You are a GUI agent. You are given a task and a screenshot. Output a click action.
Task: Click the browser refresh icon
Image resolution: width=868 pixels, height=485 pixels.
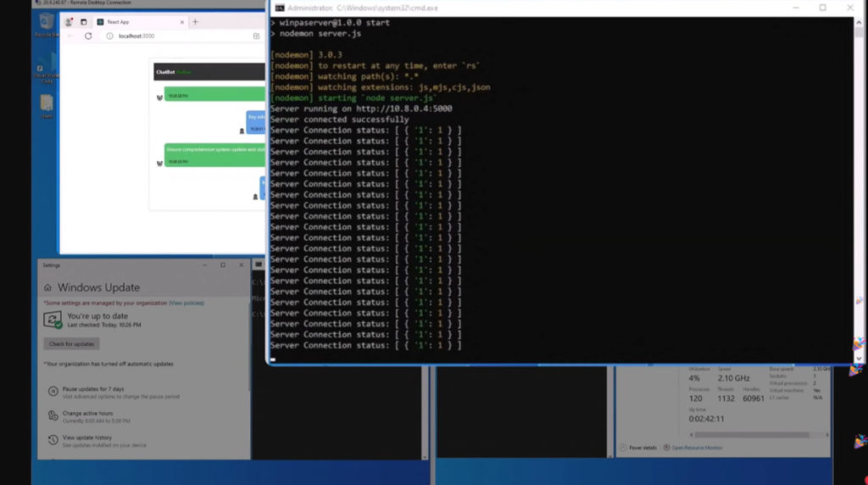pyautogui.click(x=88, y=36)
